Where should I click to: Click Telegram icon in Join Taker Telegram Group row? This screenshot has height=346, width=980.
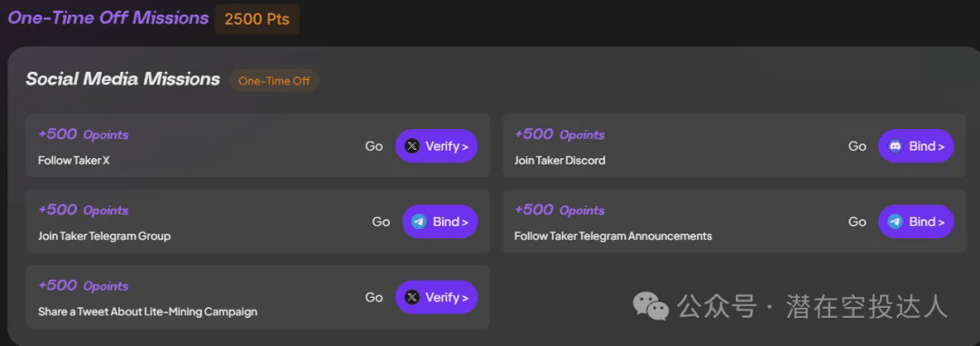coord(418,222)
